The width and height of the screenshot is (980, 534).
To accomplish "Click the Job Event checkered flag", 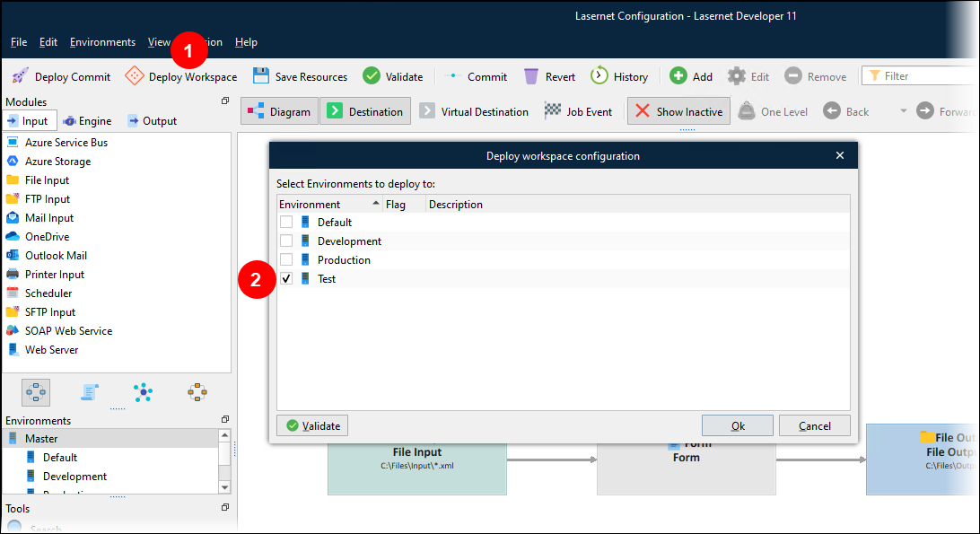I will tap(553, 110).
